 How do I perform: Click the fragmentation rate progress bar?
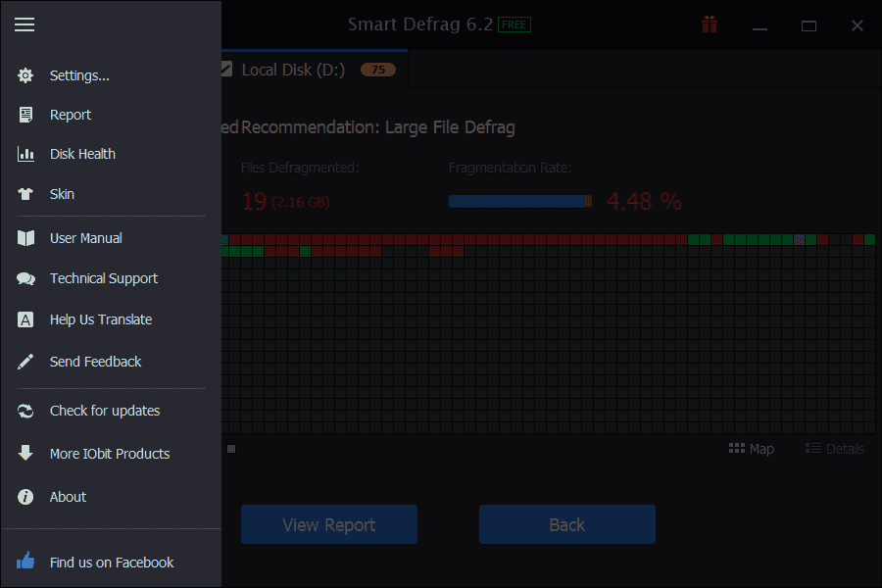pos(520,202)
